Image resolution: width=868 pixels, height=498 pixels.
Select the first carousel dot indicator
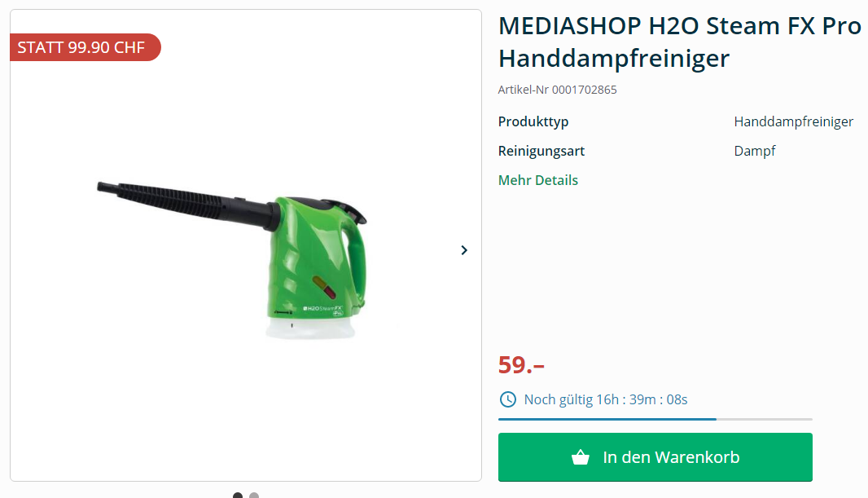point(238,496)
